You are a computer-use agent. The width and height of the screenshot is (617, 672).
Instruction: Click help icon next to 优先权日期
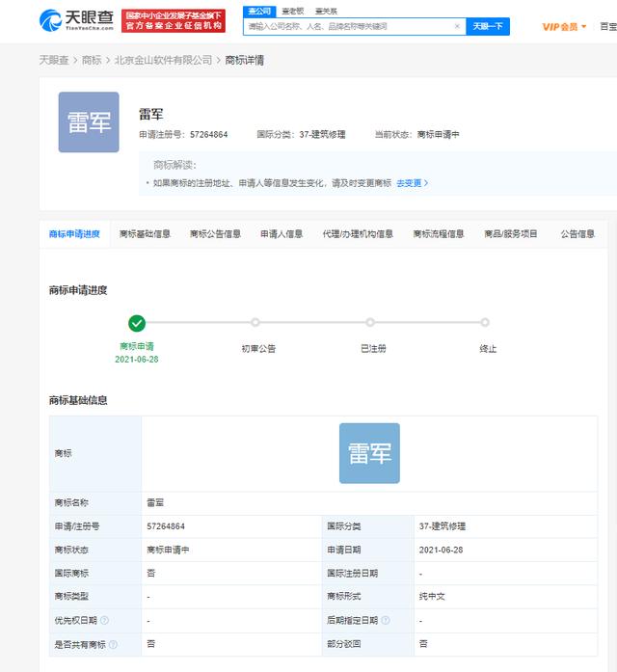click(x=104, y=620)
